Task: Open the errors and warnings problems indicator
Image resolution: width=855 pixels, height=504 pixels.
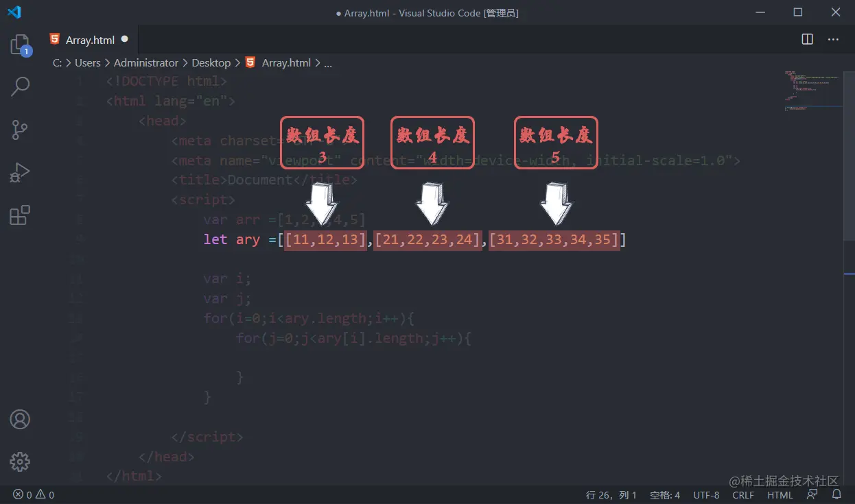Action: 34,495
